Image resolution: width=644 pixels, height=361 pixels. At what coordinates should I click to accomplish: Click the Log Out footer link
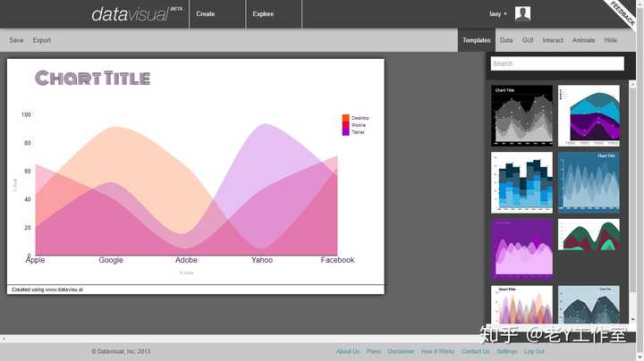[534, 351]
